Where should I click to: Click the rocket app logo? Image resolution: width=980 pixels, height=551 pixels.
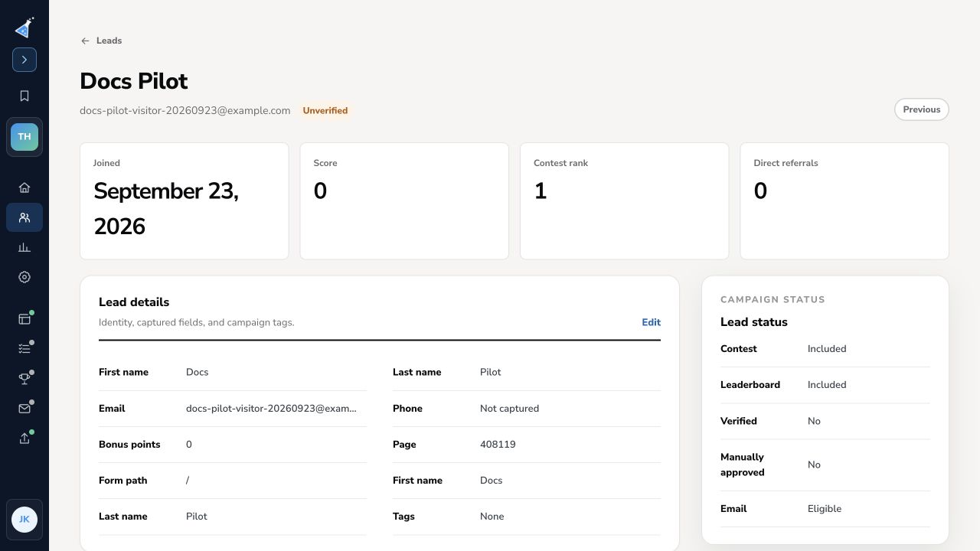coord(24,28)
